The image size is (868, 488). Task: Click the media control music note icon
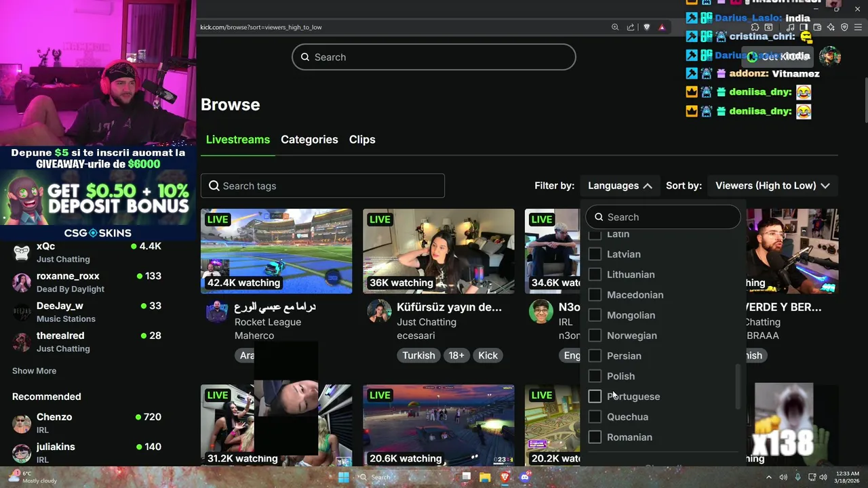791,27
